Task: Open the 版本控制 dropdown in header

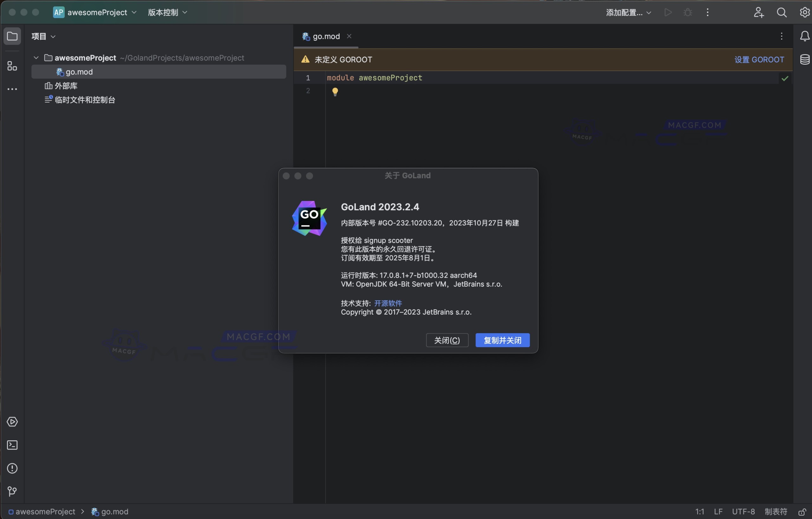Action: pos(167,12)
